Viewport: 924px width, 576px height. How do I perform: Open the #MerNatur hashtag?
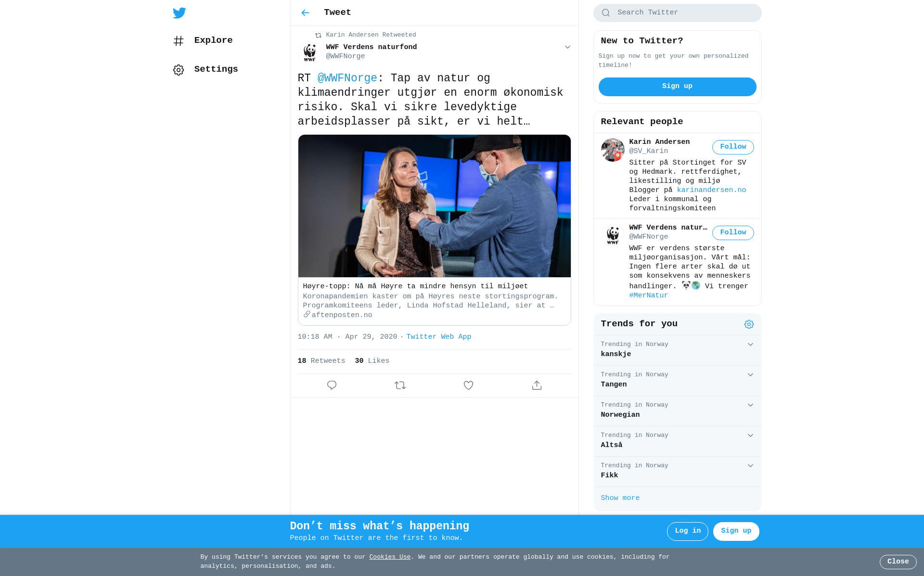pos(648,295)
